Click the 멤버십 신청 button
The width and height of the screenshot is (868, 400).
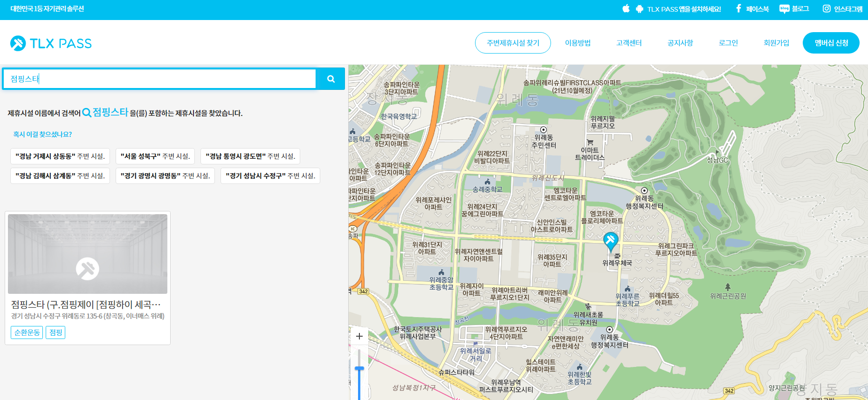[831, 43]
